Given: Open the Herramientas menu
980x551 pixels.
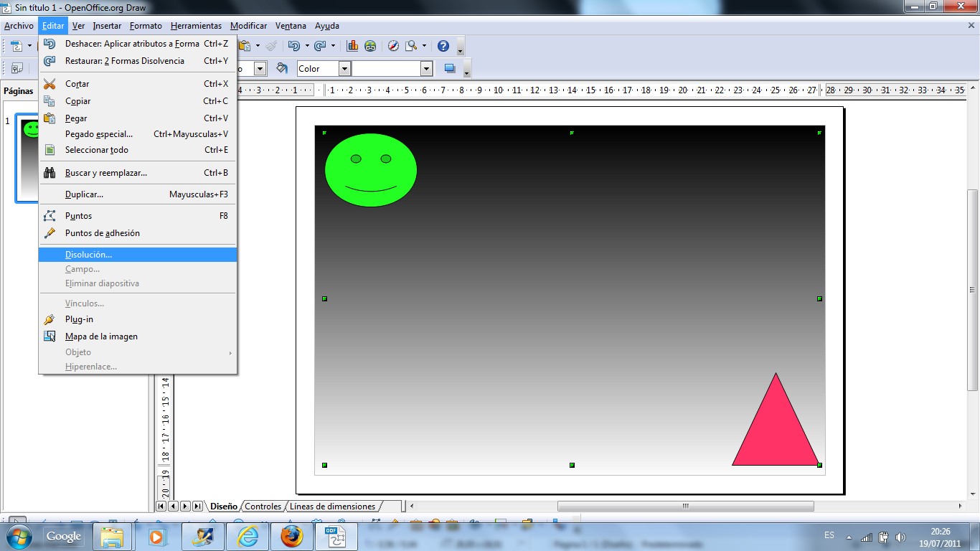Looking at the screenshot, I should tap(196, 26).
